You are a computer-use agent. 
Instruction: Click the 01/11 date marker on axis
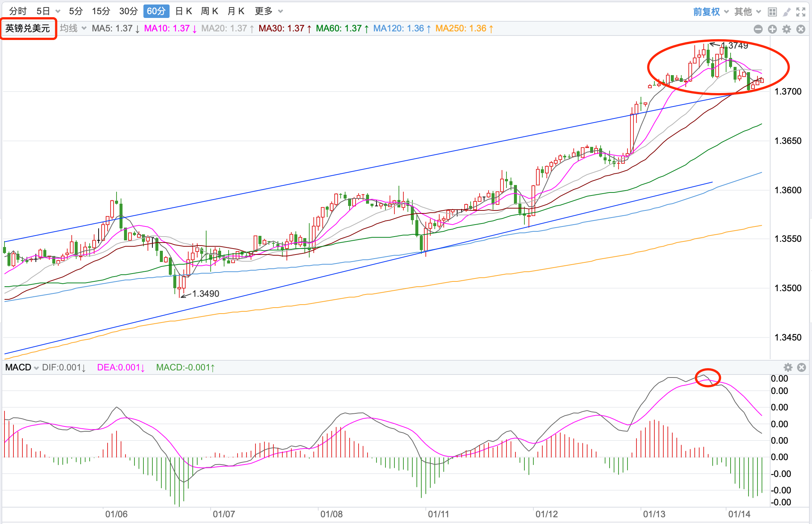(438, 514)
